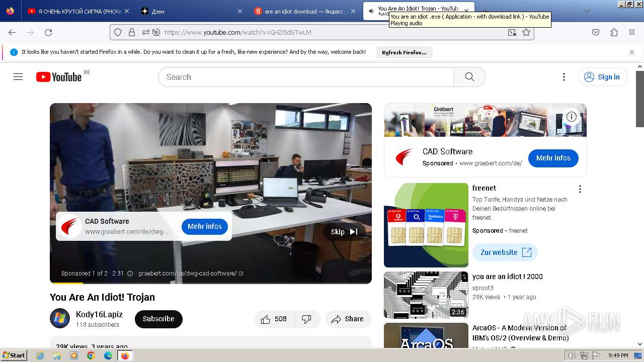Open the YouTube guide hamburger menu

18,77
